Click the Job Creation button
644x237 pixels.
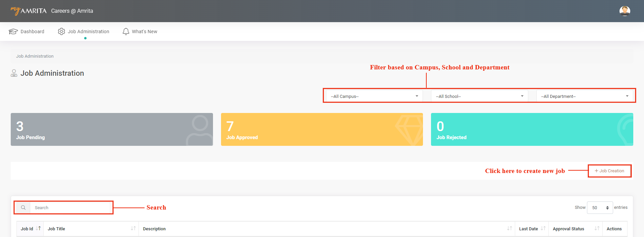(609, 171)
